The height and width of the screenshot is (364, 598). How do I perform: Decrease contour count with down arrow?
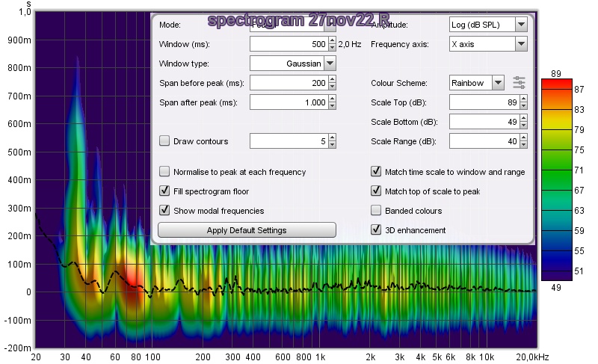[x=332, y=145]
